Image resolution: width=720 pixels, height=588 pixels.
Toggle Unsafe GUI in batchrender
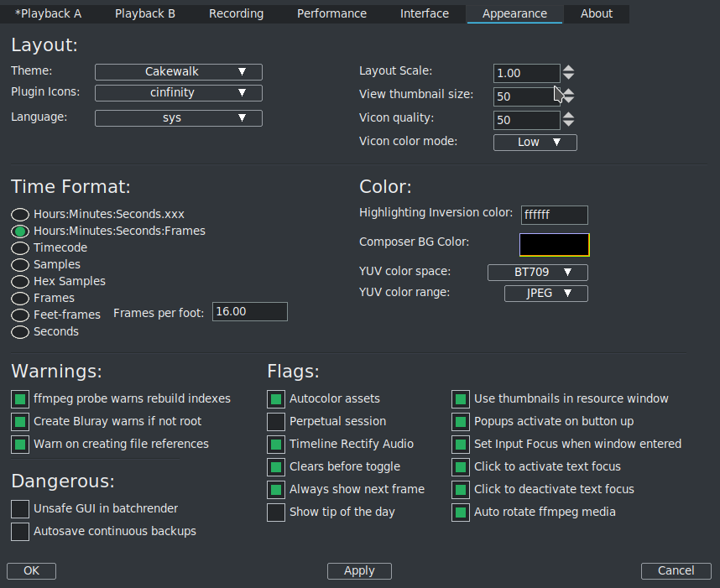tap(19, 508)
